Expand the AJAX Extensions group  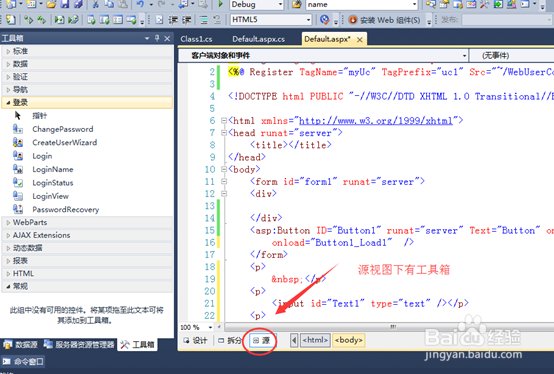[87, 235]
